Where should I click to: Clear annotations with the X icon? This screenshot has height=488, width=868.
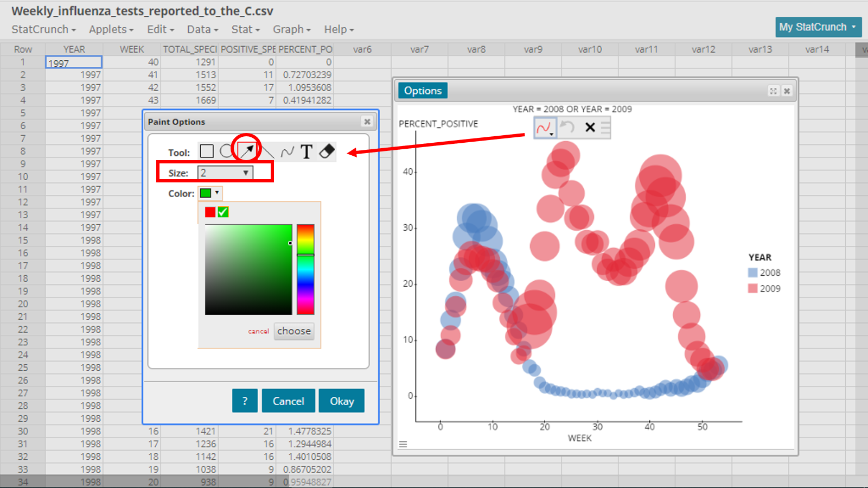(590, 127)
